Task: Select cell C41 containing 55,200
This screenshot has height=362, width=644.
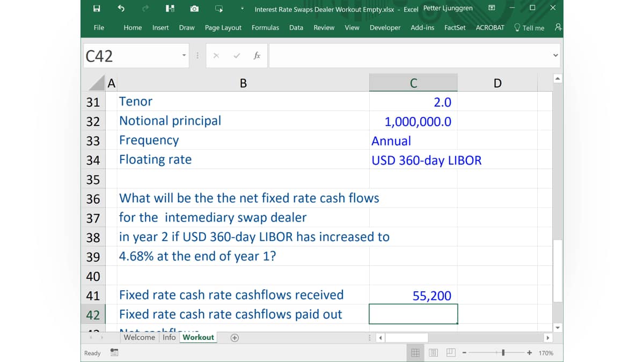Action: point(413,295)
